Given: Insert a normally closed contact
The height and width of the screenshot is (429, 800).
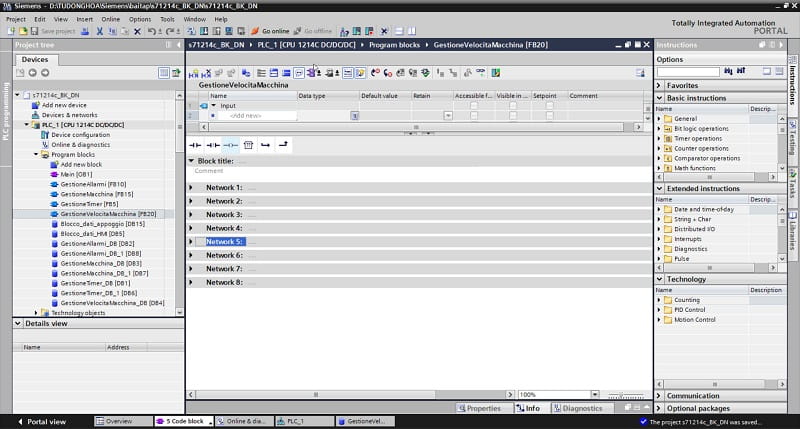Looking at the screenshot, I should [x=213, y=144].
